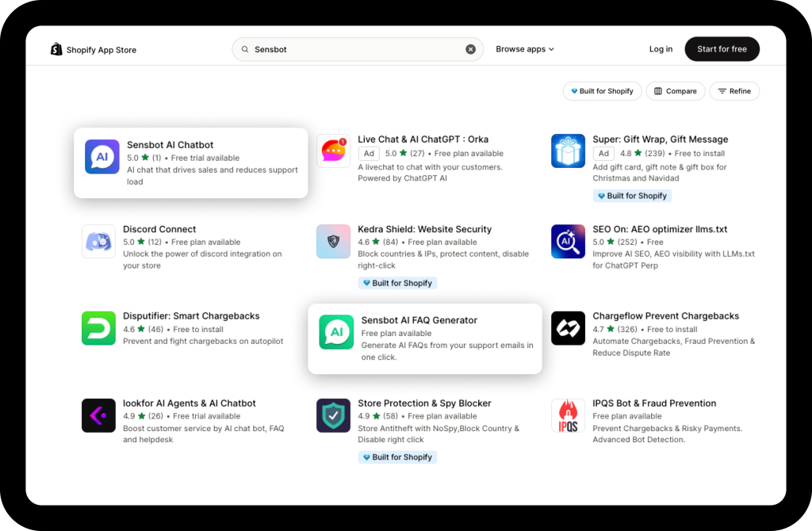Open the Refine filters panel
The width and height of the screenshot is (812, 531).
pyautogui.click(x=734, y=91)
